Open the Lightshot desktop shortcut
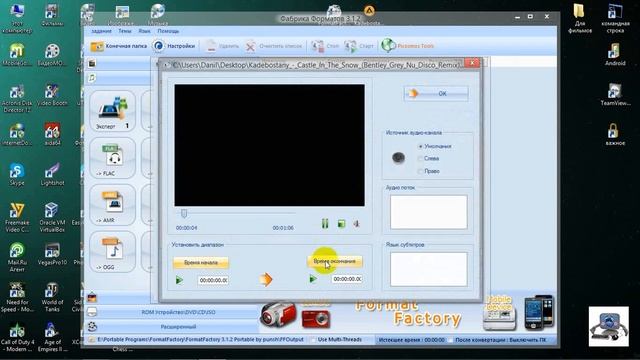Screen dimensions: 640x360 (x=52, y=175)
